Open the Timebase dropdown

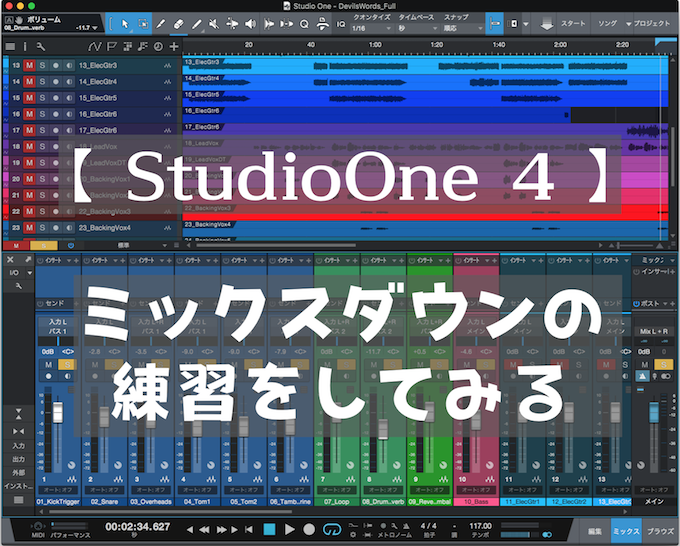tap(418, 28)
